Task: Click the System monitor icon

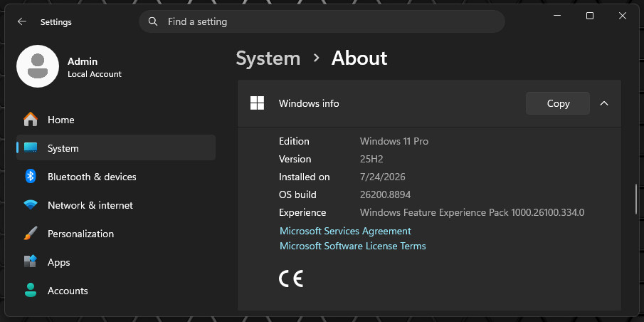Action: click(31, 148)
